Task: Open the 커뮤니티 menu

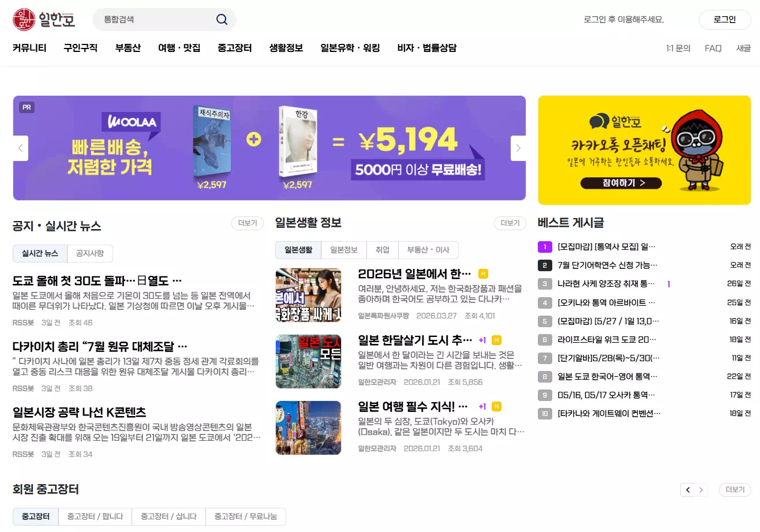Action: (29, 48)
